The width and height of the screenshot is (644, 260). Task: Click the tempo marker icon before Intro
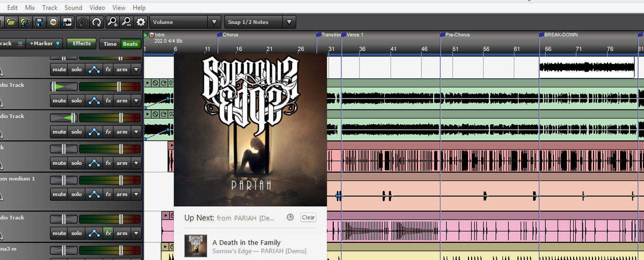(x=151, y=35)
